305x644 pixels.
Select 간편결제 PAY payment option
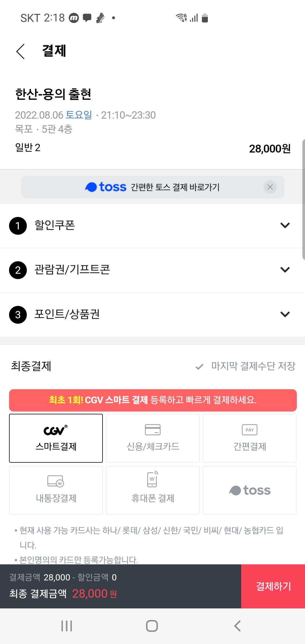(249, 438)
